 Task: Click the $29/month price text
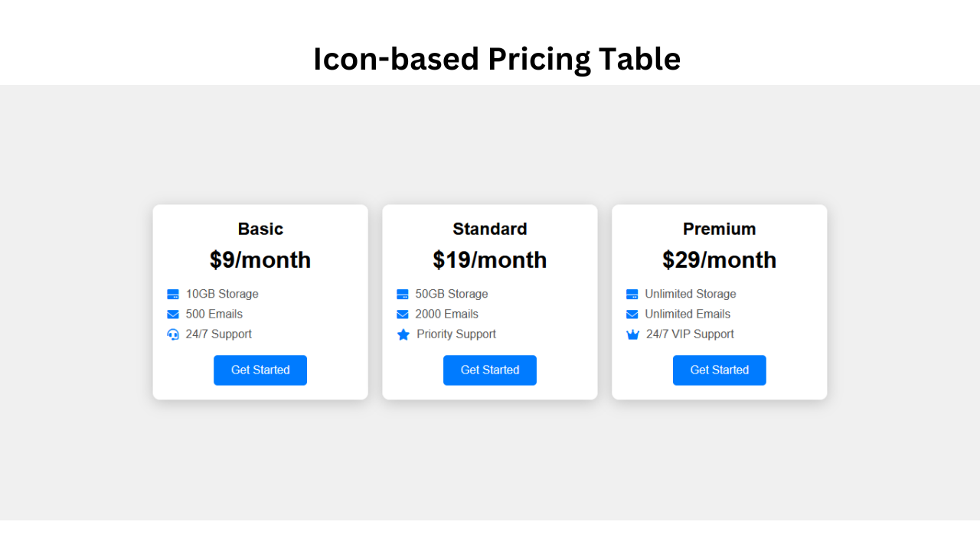720,260
